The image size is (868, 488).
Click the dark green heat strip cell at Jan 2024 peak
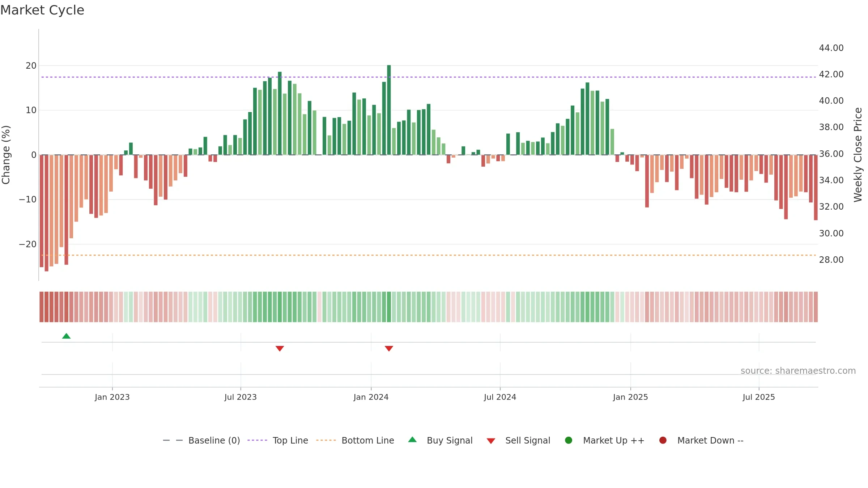click(389, 307)
